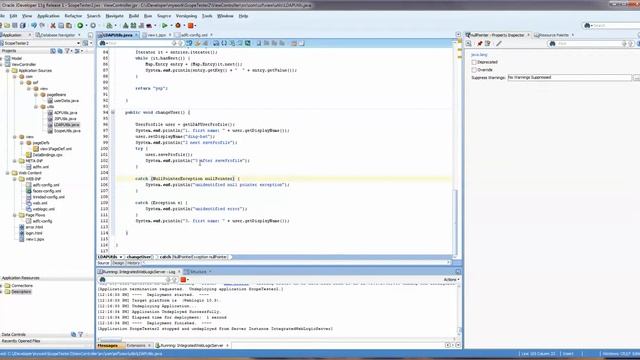Open the Versioning menu
This screenshot has height=360, width=640.
pyautogui.click(x=186, y=16)
